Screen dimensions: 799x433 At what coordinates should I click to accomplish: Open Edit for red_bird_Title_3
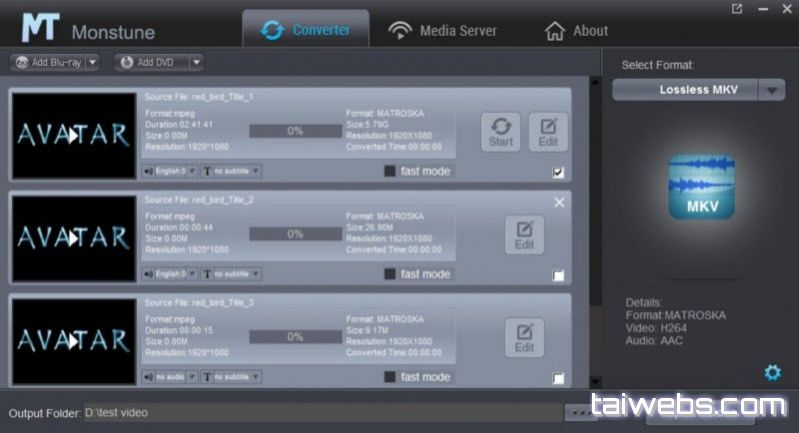click(524, 337)
